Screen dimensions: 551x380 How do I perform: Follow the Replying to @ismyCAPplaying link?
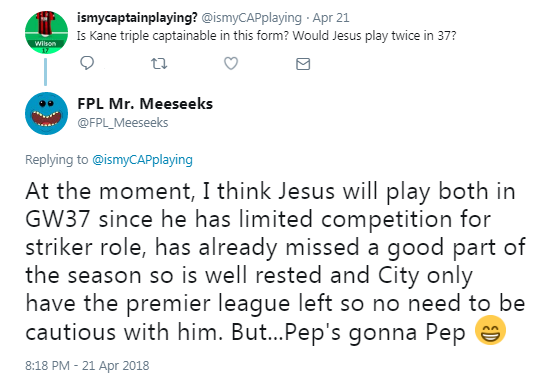142,160
